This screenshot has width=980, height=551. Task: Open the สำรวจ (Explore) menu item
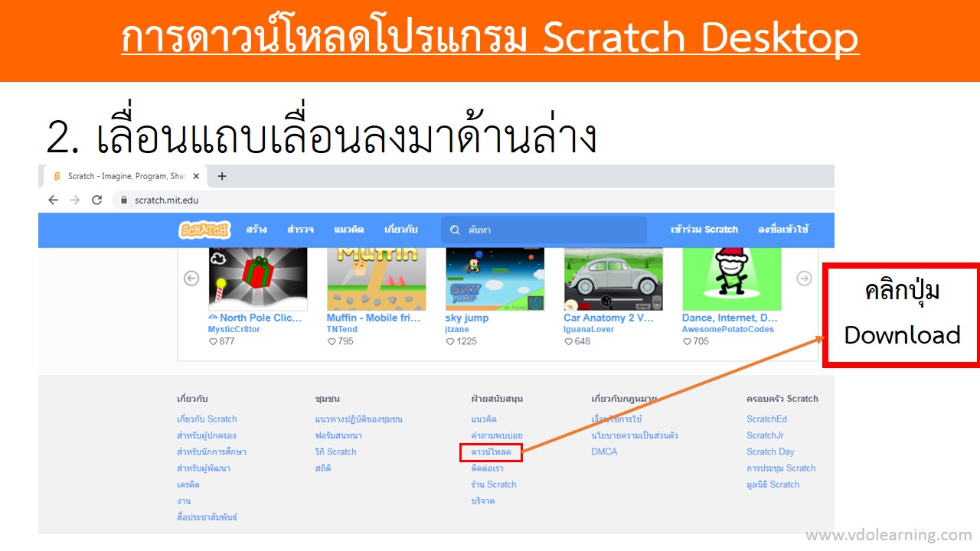pyautogui.click(x=300, y=230)
